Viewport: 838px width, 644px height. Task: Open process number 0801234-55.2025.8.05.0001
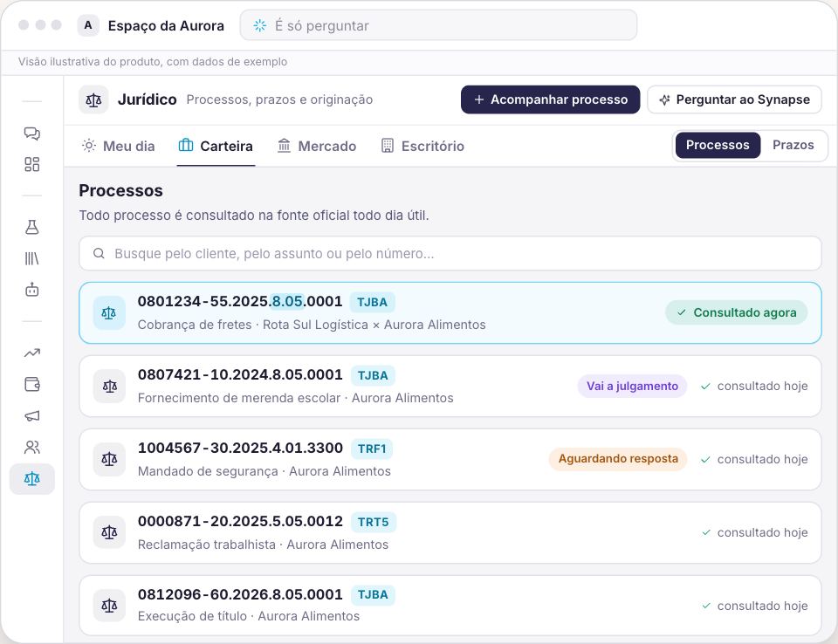click(x=240, y=301)
